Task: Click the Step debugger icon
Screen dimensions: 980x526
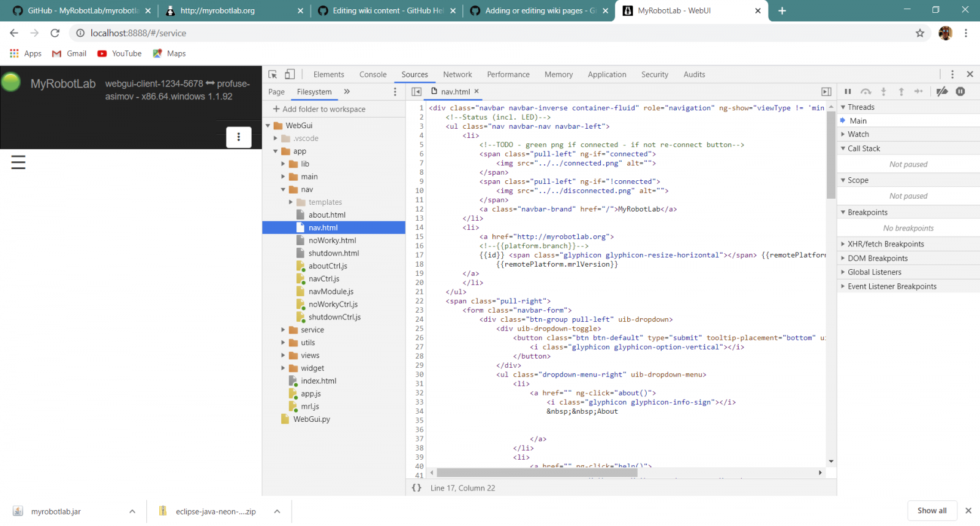Action: (919, 91)
